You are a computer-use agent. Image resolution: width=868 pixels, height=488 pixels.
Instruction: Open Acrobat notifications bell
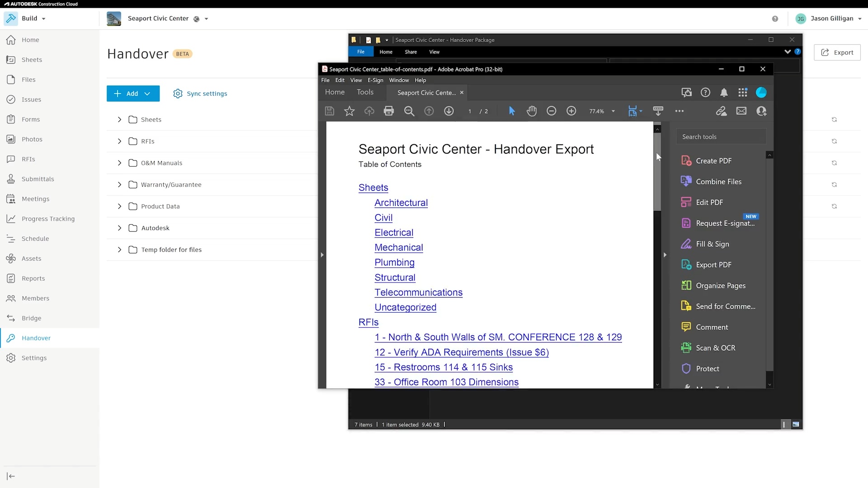[x=724, y=93]
